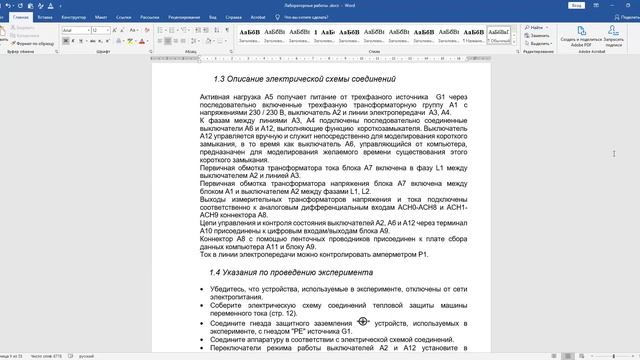Switch to the Конструктор tab

(73, 17)
